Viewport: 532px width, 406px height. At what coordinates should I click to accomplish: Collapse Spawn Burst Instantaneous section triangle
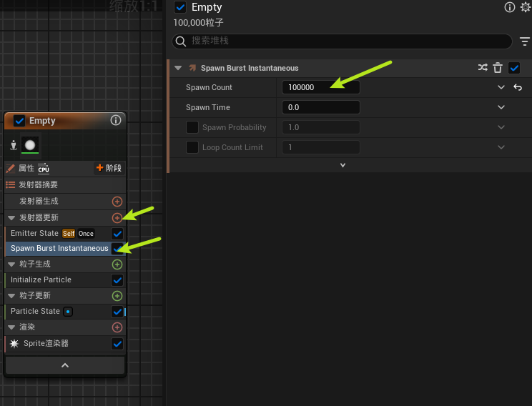click(178, 68)
